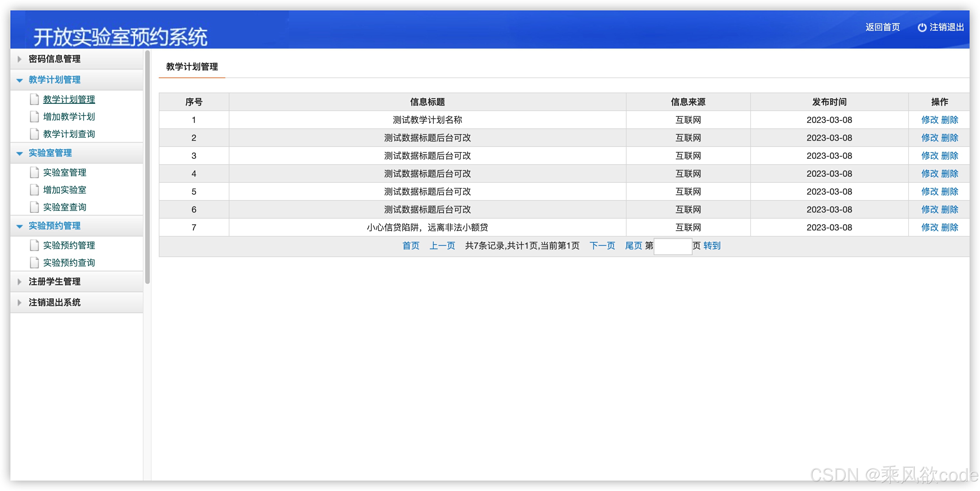The height and width of the screenshot is (491, 980).
Task: Open the 教学计划管理 tab heading
Action: pyautogui.click(x=192, y=67)
